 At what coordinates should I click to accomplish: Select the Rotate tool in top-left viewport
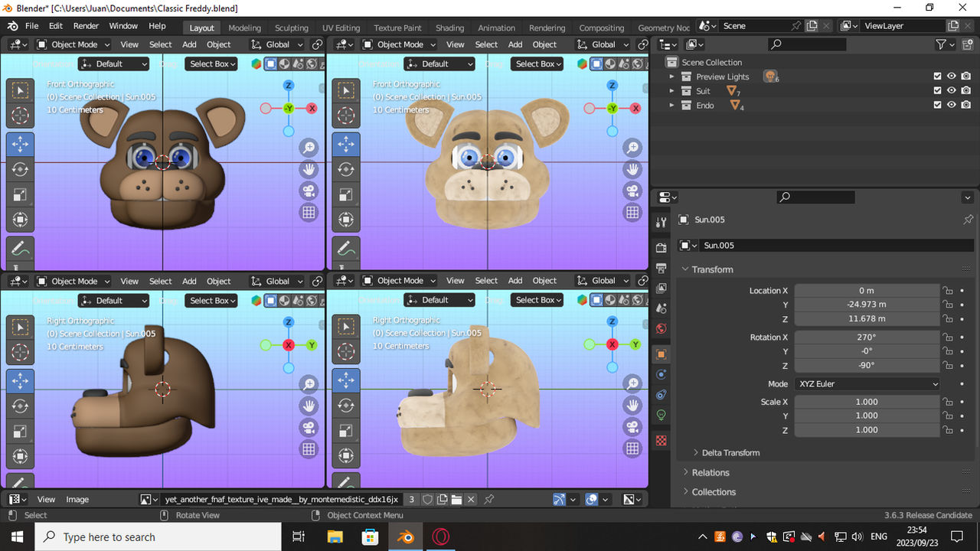(x=21, y=169)
